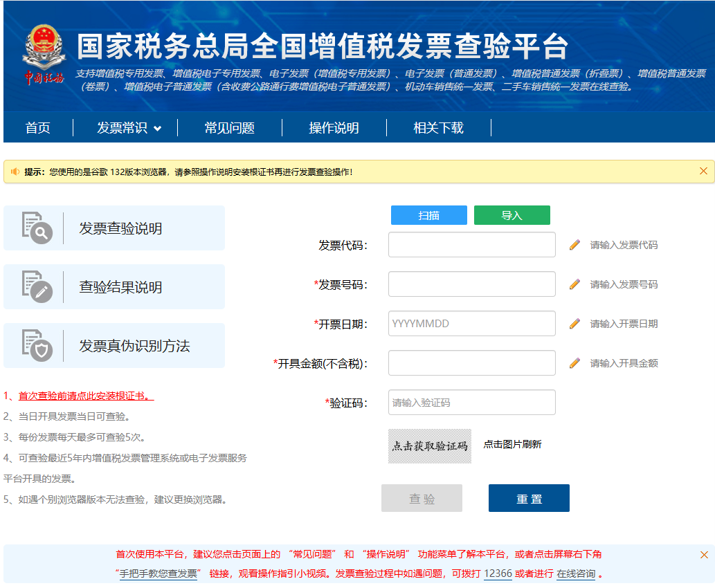The image size is (715, 588).
Task: Open the 常见问题 menu item
Action: pyautogui.click(x=229, y=128)
